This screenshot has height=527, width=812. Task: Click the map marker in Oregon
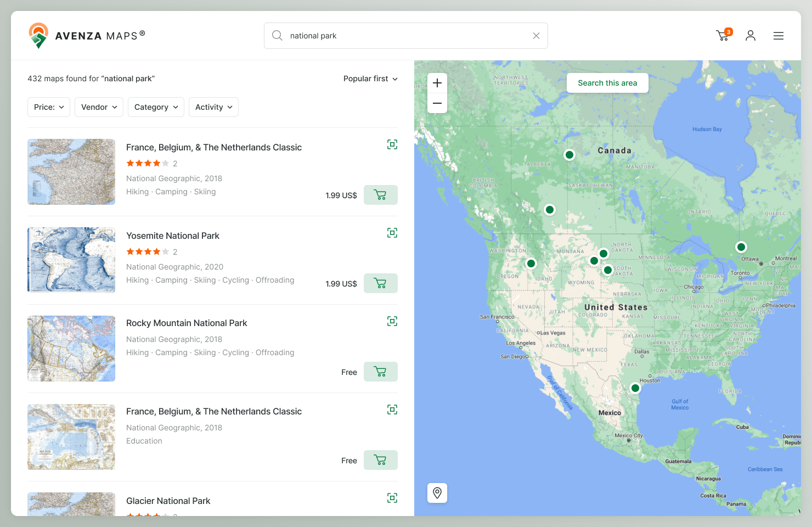click(531, 263)
